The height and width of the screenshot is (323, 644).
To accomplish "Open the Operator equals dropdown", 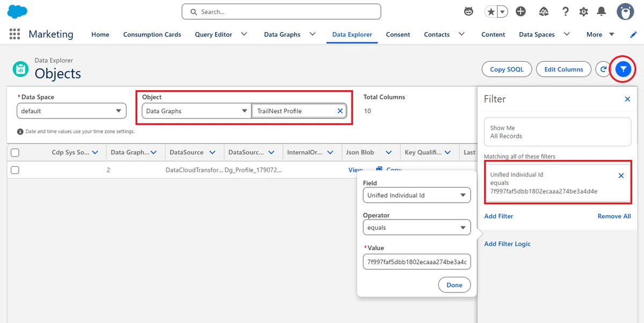I will 416,227.
